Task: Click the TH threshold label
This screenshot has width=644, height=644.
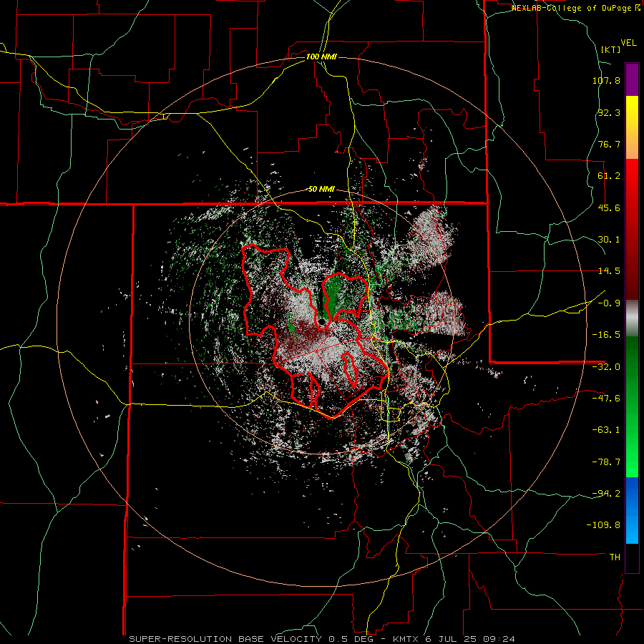Action: pyautogui.click(x=615, y=557)
